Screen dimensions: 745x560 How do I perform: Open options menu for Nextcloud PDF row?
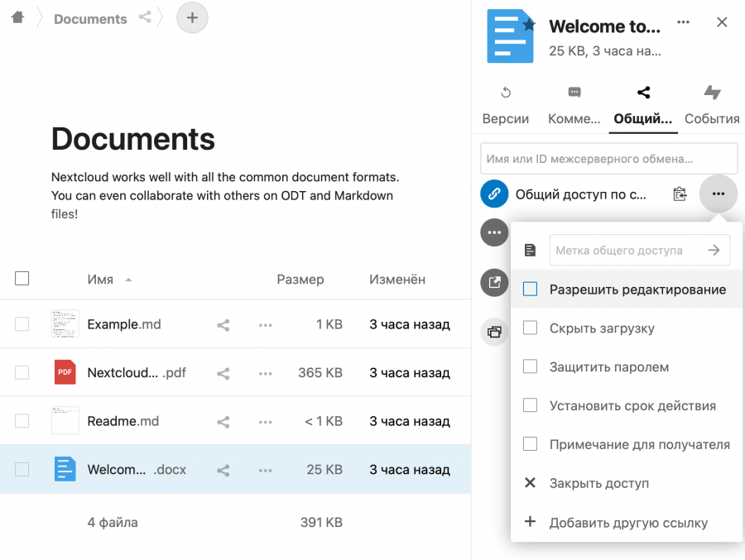[x=265, y=372]
